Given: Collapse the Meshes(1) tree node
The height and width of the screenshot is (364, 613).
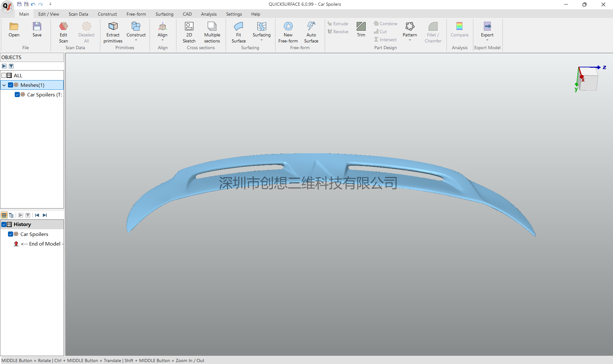Looking at the screenshot, I should [x=4, y=85].
